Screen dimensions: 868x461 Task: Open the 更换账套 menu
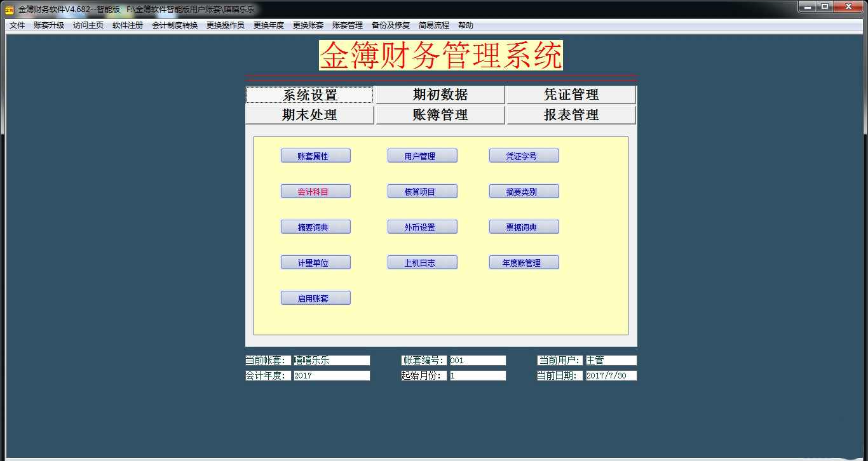pos(308,25)
